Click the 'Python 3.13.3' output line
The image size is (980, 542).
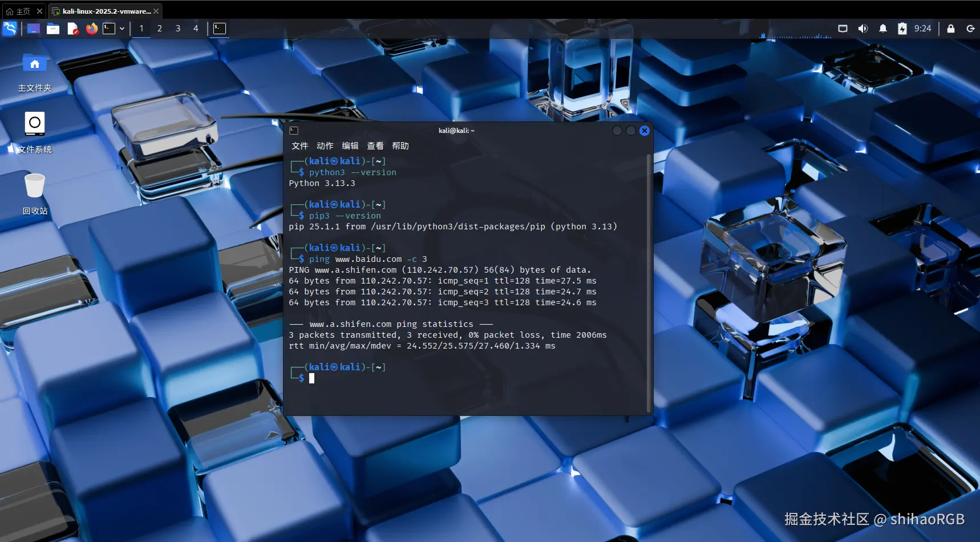[x=322, y=183]
